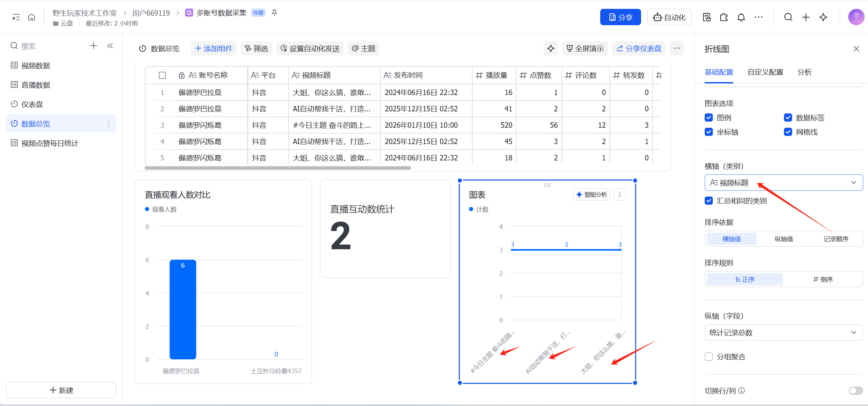Click the notification bell icon
The width and height of the screenshot is (868, 406).
(x=741, y=17)
